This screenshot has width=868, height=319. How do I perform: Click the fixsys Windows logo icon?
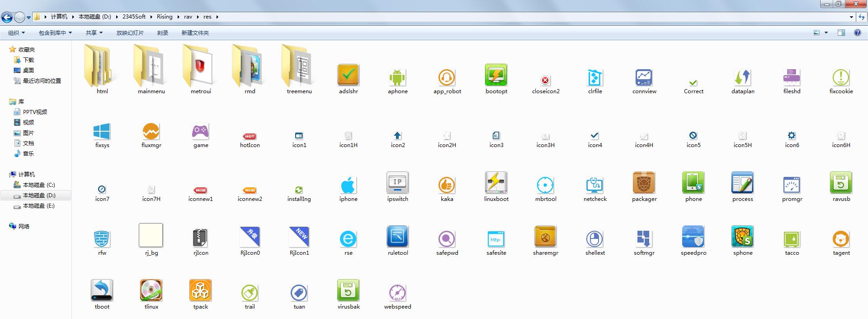102,132
